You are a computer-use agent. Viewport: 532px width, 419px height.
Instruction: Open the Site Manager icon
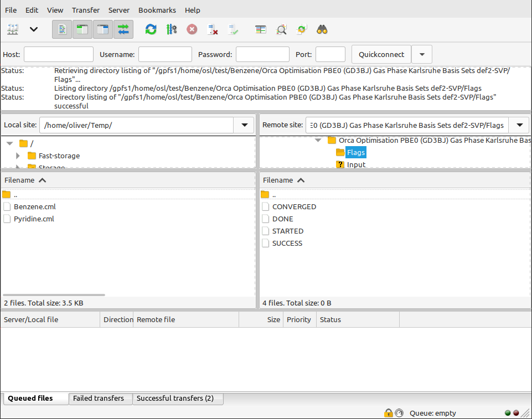point(13,29)
